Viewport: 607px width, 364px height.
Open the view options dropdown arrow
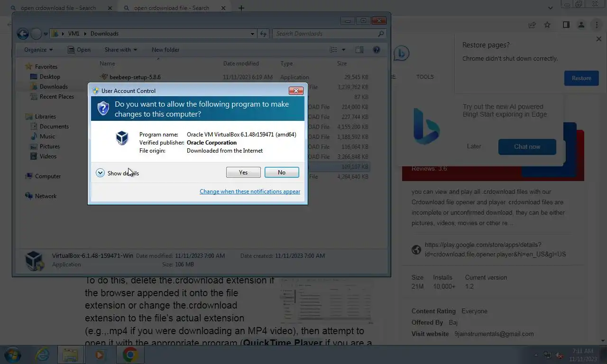coord(343,50)
